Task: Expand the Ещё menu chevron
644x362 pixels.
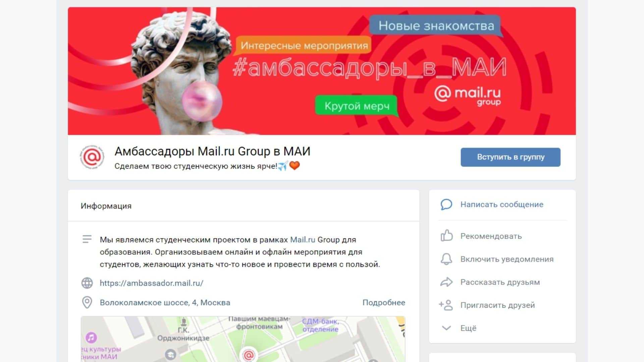Action: tap(446, 328)
